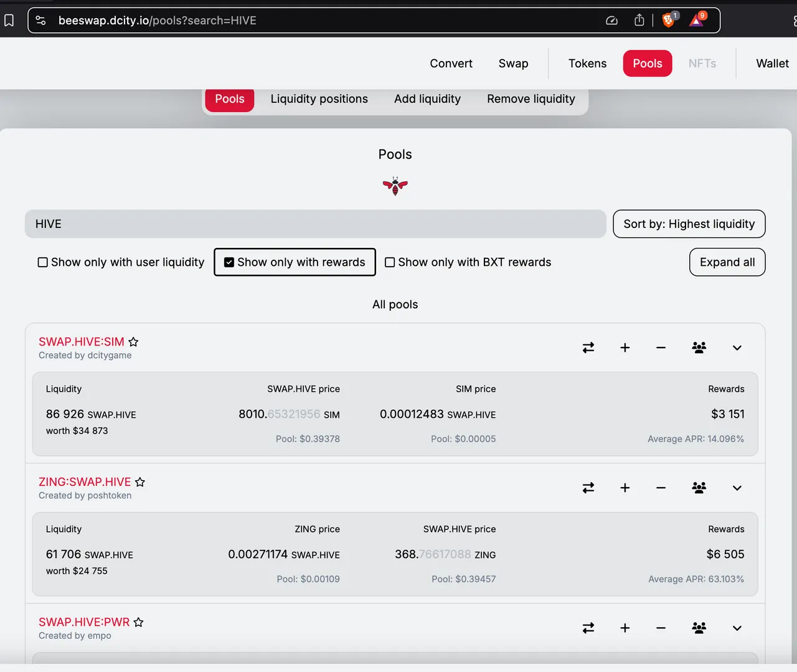797x672 pixels.
Task: Add liquidity plus icon for SWAP.HIVE:PWR
Action: (625, 628)
